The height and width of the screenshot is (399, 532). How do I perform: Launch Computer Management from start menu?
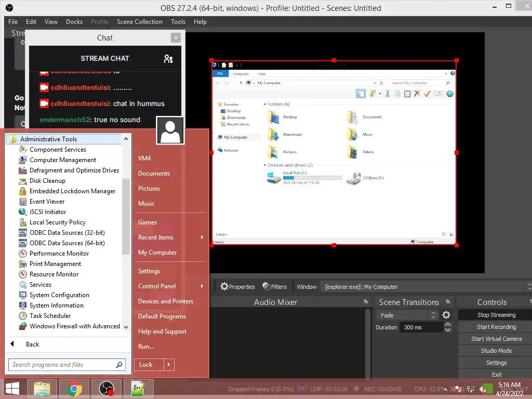pyautogui.click(x=58, y=160)
